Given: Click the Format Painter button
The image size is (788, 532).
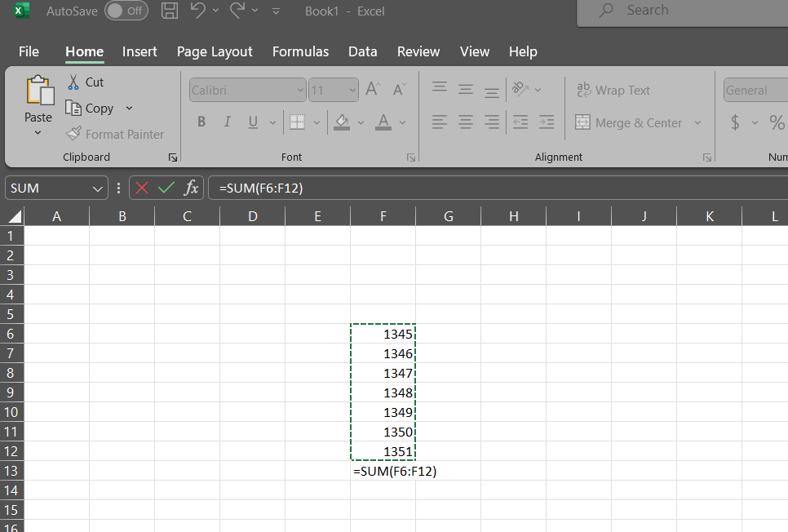Looking at the screenshot, I should (115, 135).
